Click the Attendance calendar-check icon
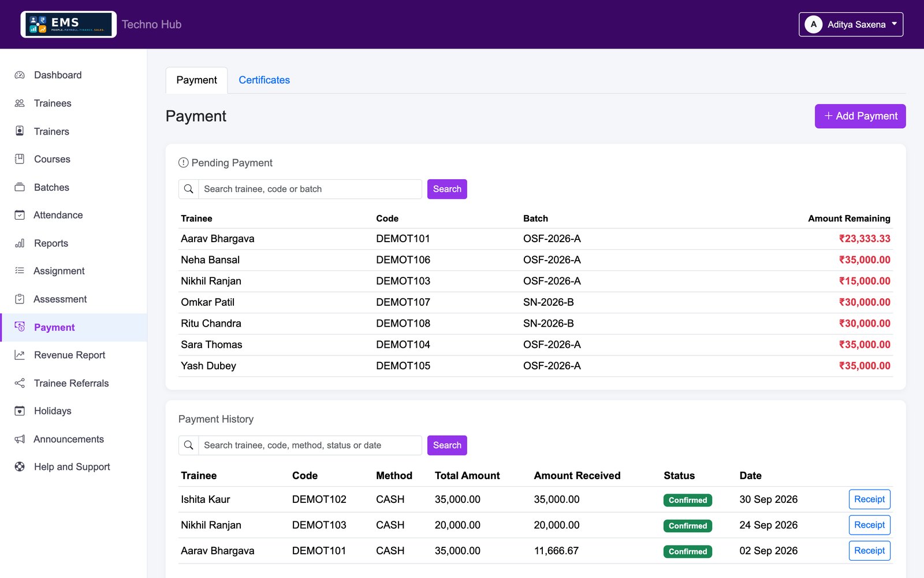This screenshot has width=924, height=578. (x=20, y=215)
